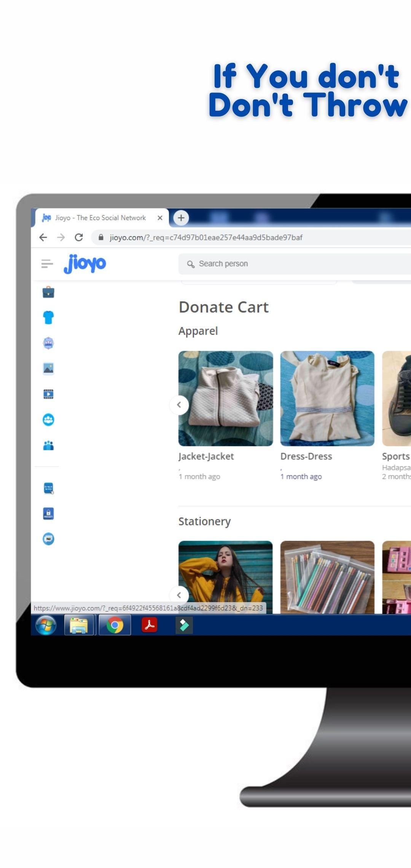Click the Stationery category heading
The height and width of the screenshot is (868, 411).
tap(205, 522)
